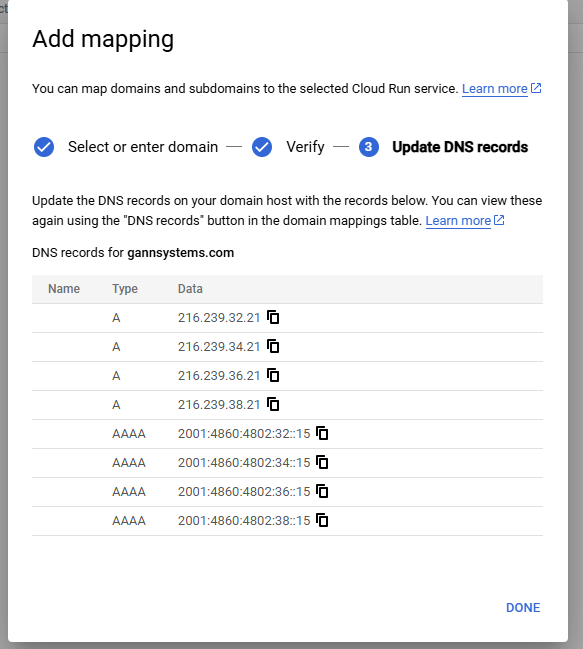Copy the 2001:4860:4802:34::15 AAAA record
The height and width of the screenshot is (649, 583).
[x=322, y=462]
